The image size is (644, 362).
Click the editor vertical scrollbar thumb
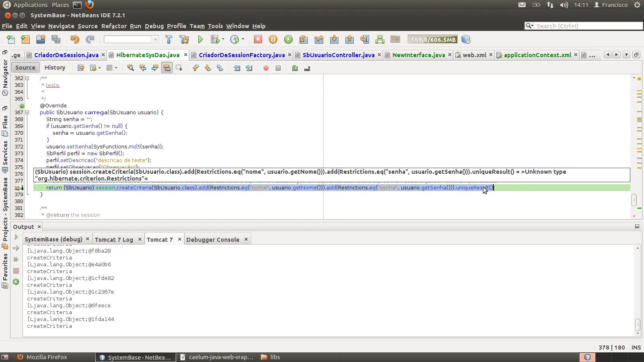pos(634,200)
